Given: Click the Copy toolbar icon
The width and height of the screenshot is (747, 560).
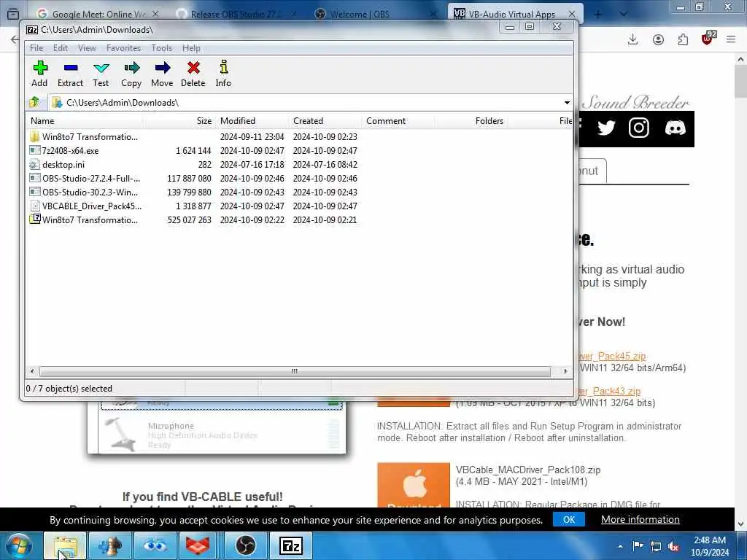Looking at the screenshot, I should coord(131,74).
